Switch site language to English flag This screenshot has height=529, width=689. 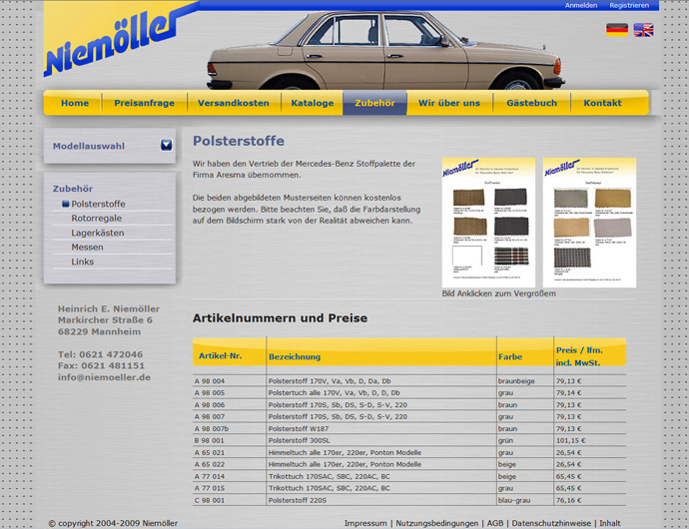click(643, 29)
